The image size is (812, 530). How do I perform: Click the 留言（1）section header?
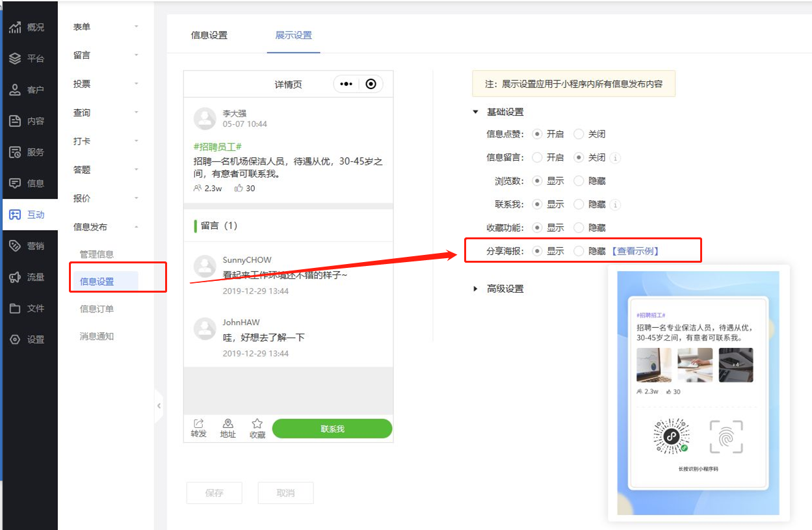[219, 226]
